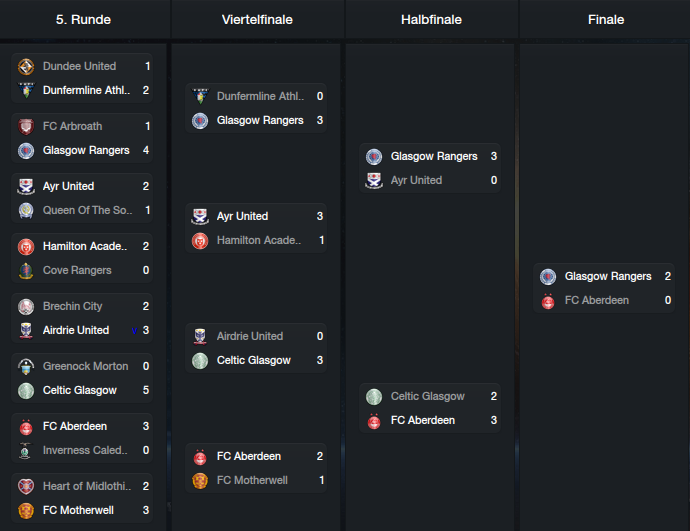The width and height of the screenshot is (690, 531).
Task: Open Dunfermline Athl. team in 5. Runde
Action: (x=86, y=90)
